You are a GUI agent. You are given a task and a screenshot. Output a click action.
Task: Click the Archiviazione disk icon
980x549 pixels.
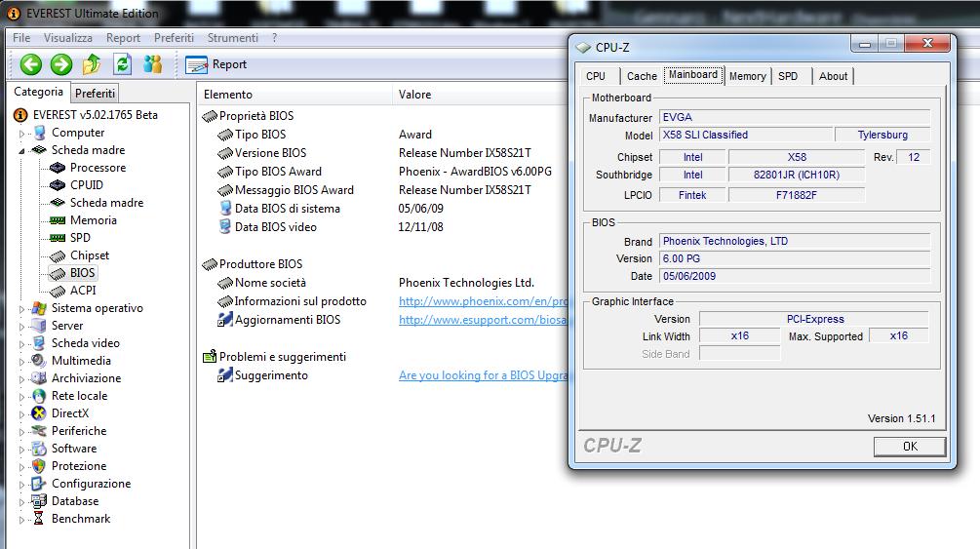point(39,378)
